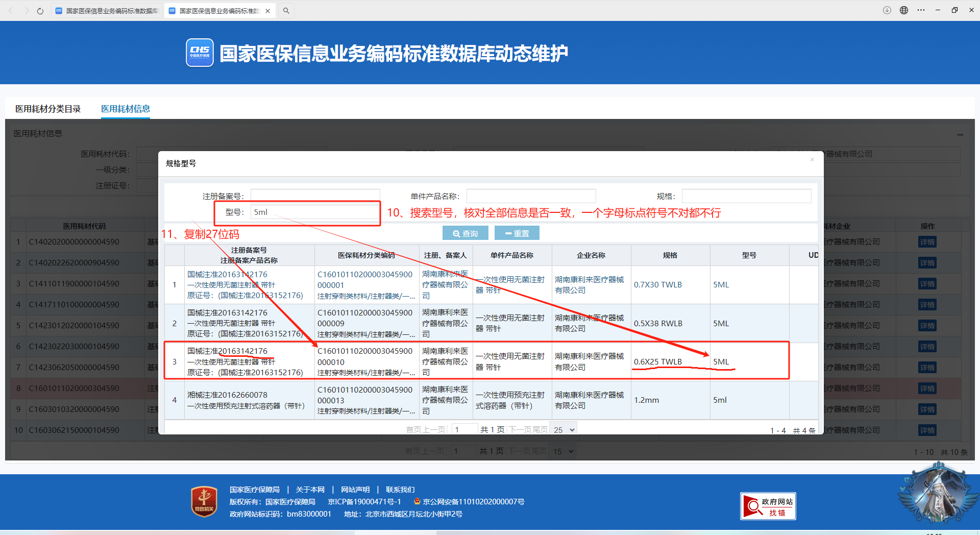Select code ending 000013 in row 4
Viewport: 980px width, 535px height.
[x=364, y=395]
